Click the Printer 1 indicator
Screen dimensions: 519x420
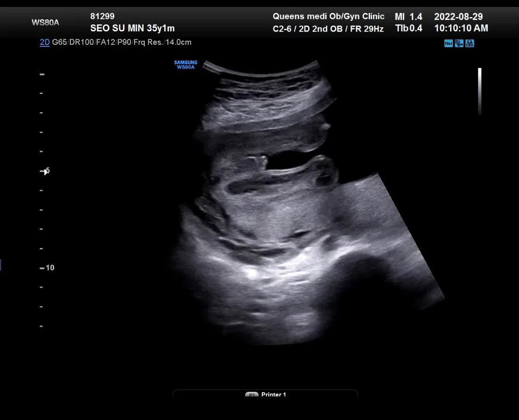tap(266, 394)
